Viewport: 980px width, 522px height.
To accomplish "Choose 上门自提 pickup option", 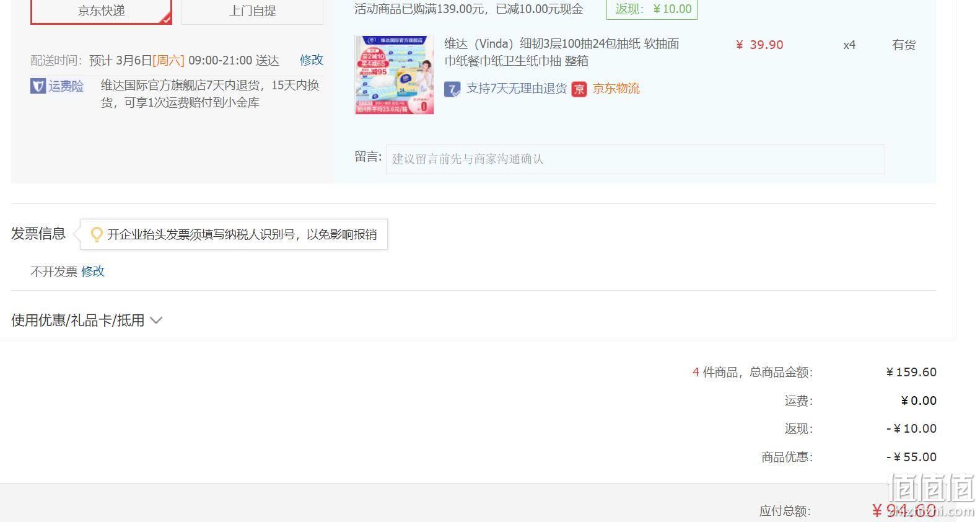I will [x=252, y=11].
